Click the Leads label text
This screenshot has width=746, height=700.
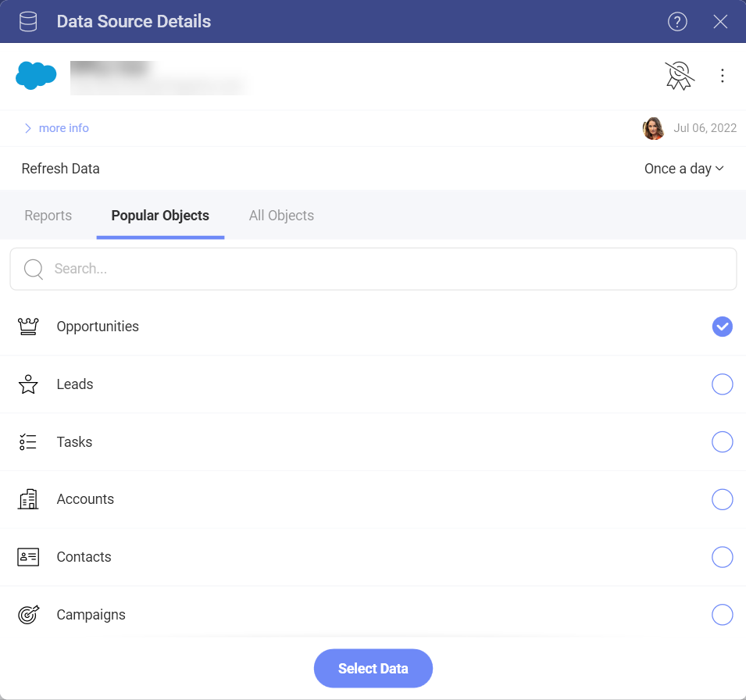point(75,384)
